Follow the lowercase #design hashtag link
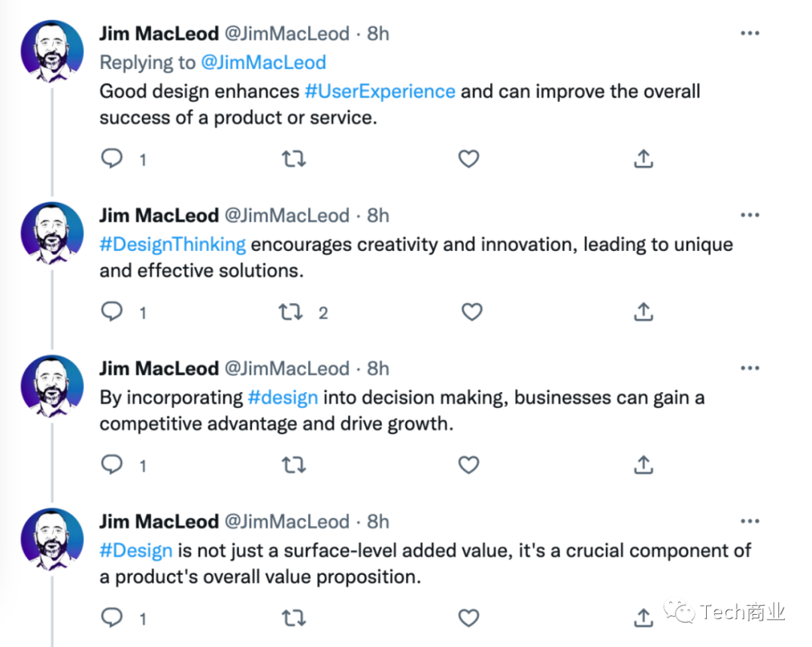812x647 pixels. click(283, 398)
